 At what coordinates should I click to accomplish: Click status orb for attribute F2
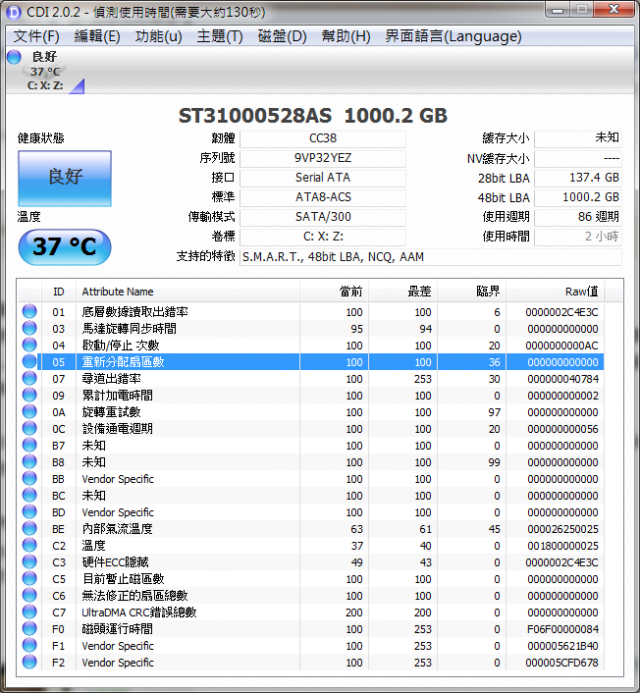tap(29, 662)
